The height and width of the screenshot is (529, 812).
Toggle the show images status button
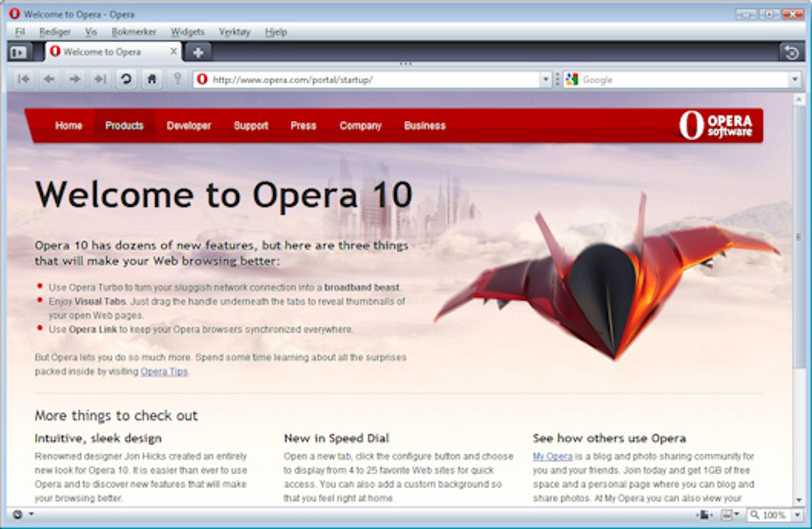pyautogui.click(x=726, y=515)
